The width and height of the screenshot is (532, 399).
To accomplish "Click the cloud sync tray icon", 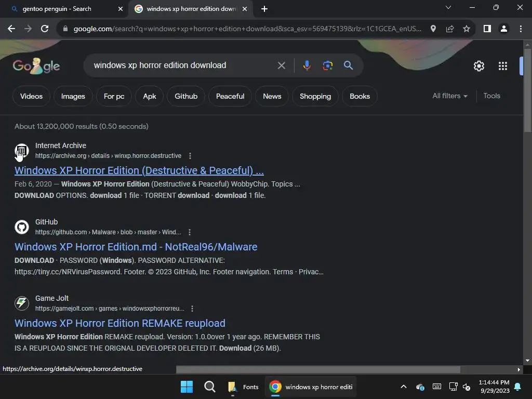I will tap(420, 387).
